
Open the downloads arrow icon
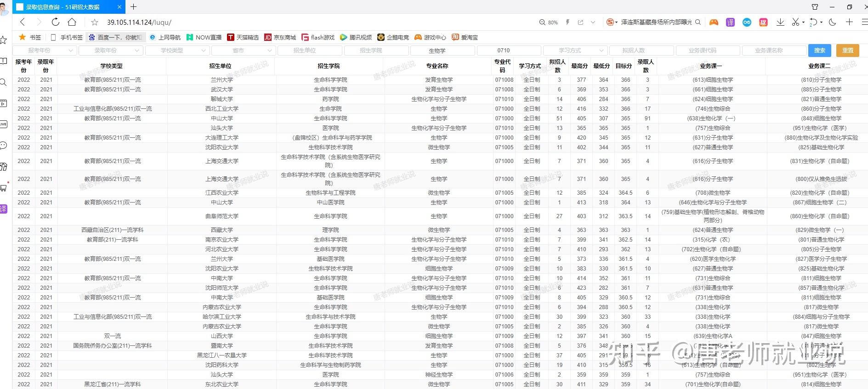(780, 22)
